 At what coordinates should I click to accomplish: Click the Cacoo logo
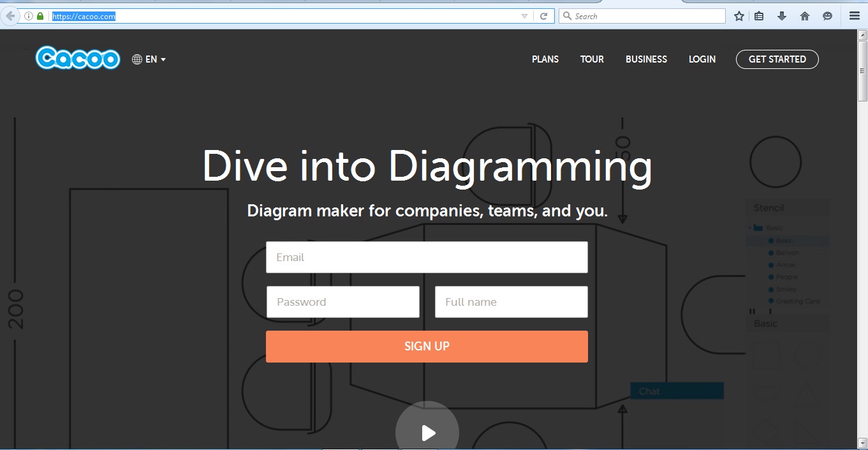[x=78, y=59]
